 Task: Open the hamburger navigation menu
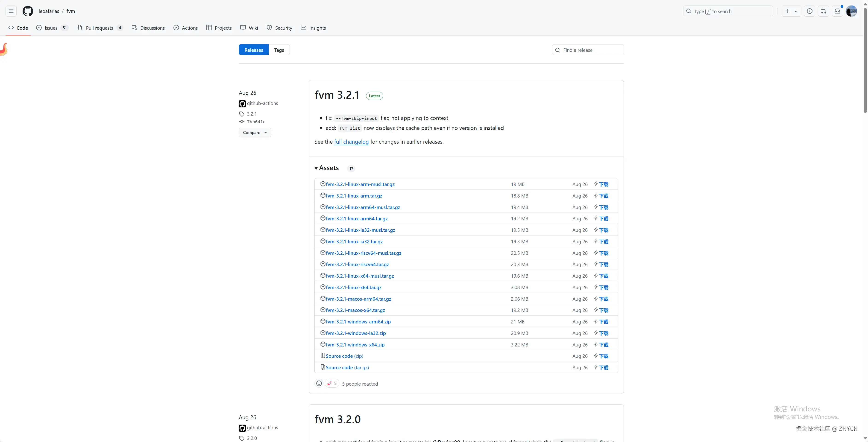tap(11, 11)
